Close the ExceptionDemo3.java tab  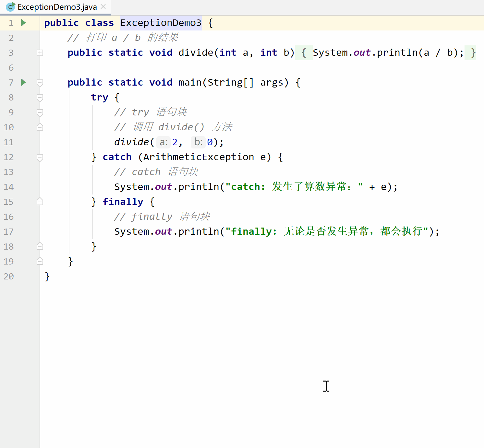point(103,6)
